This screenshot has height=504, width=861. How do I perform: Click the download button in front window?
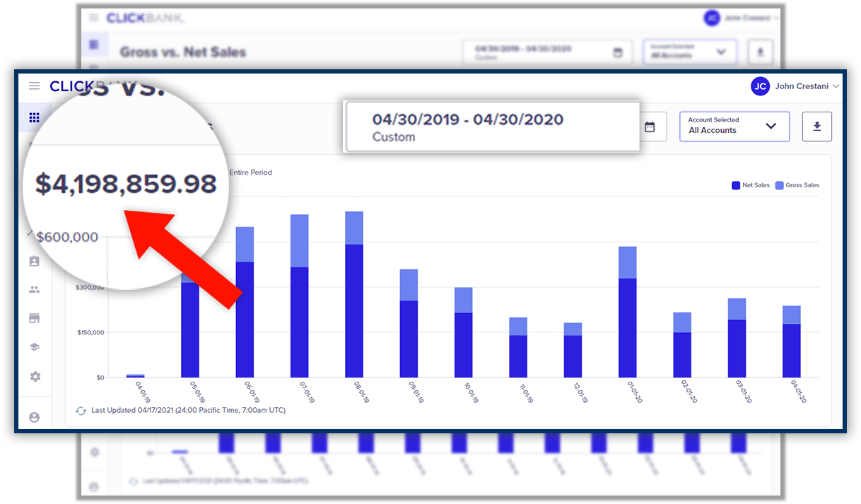pyautogui.click(x=817, y=127)
